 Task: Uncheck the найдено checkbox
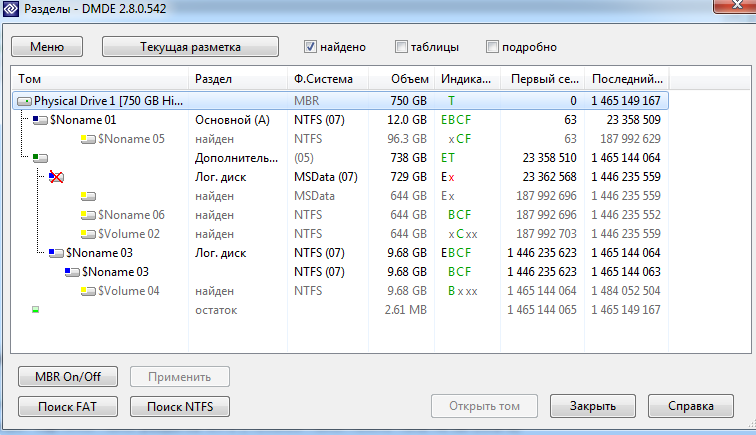pos(310,47)
